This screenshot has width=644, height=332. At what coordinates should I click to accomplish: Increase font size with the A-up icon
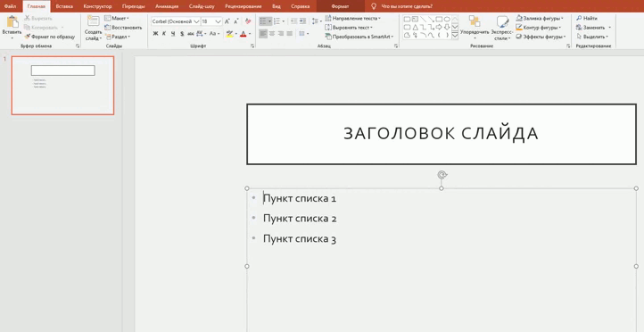[227, 21]
